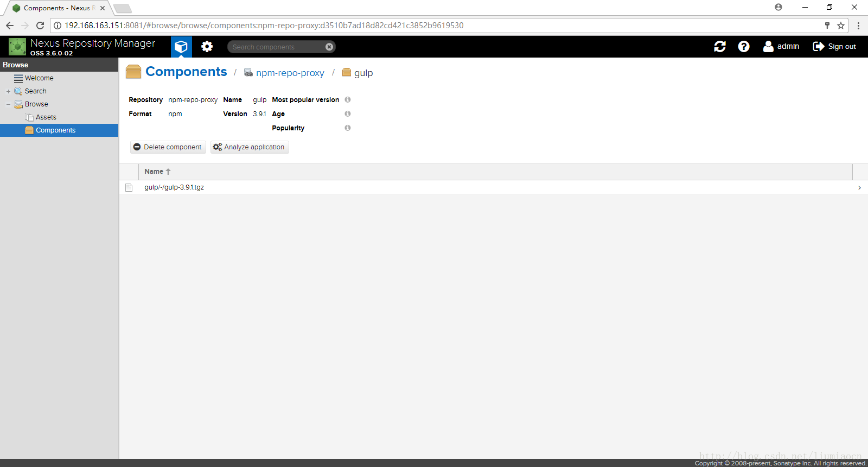Open the Chrome menu three dots
Viewport: 868px width, 467px height.
coord(858,26)
